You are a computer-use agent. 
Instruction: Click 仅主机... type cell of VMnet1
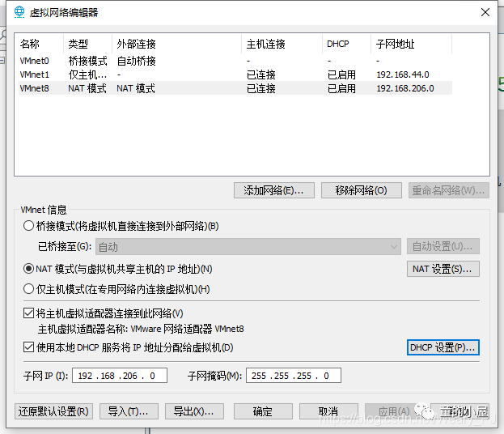click(x=87, y=74)
